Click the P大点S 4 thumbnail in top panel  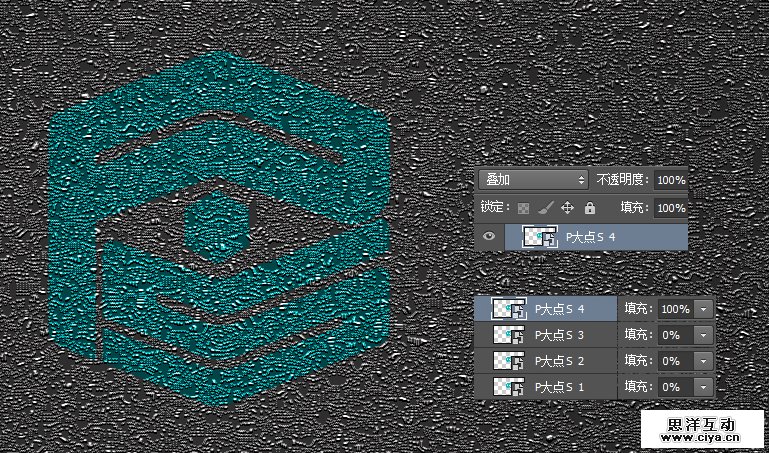point(539,237)
